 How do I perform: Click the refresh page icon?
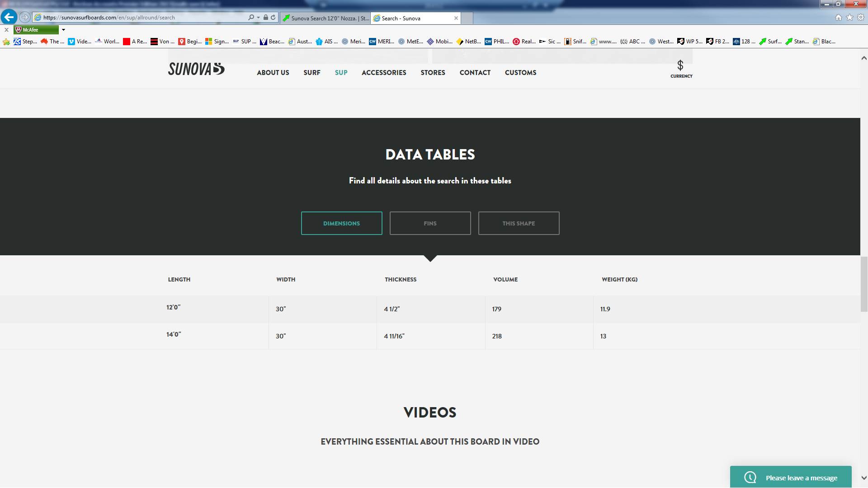click(273, 18)
